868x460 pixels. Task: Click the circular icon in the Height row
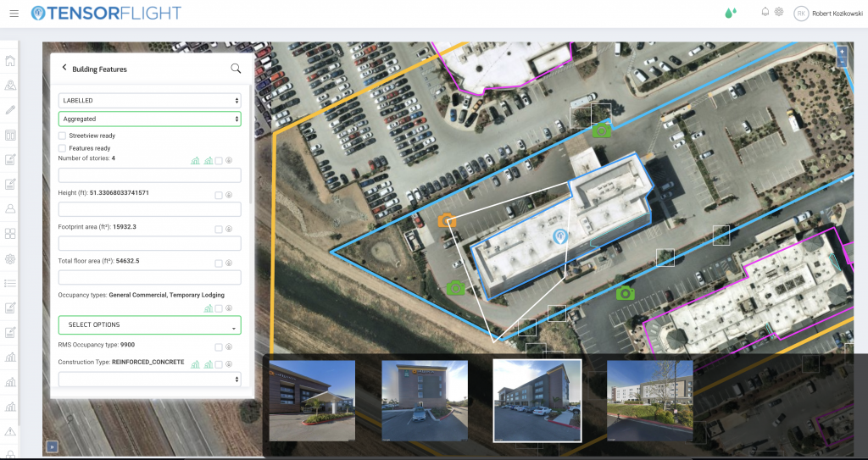point(229,195)
